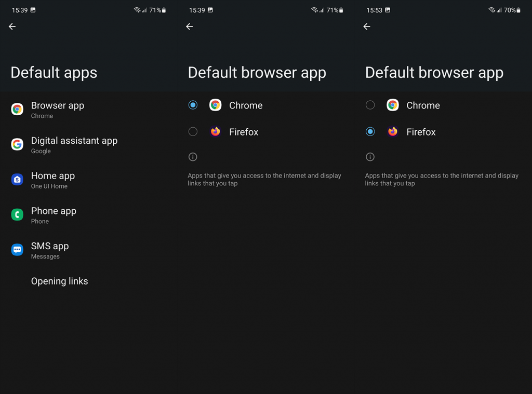
Task: Select unselected Firefox radio button in middle screen
Action: pos(193,131)
